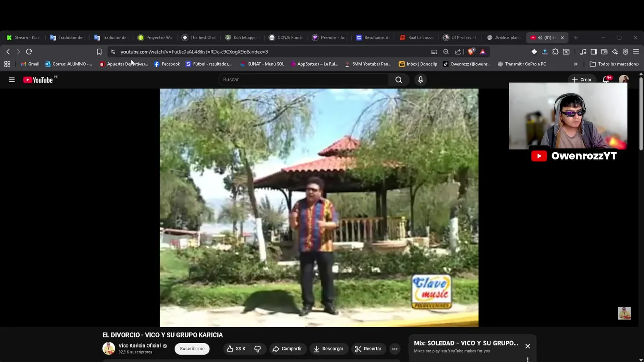The height and width of the screenshot is (362, 644).
Task: Click the cast screen icon in address bar
Action: (x=434, y=52)
